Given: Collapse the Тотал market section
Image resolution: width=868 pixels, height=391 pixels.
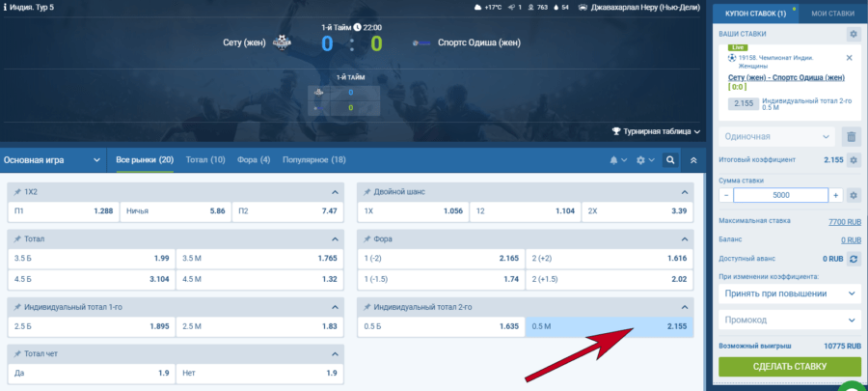Looking at the screenshot, I should tap(335, 239).
